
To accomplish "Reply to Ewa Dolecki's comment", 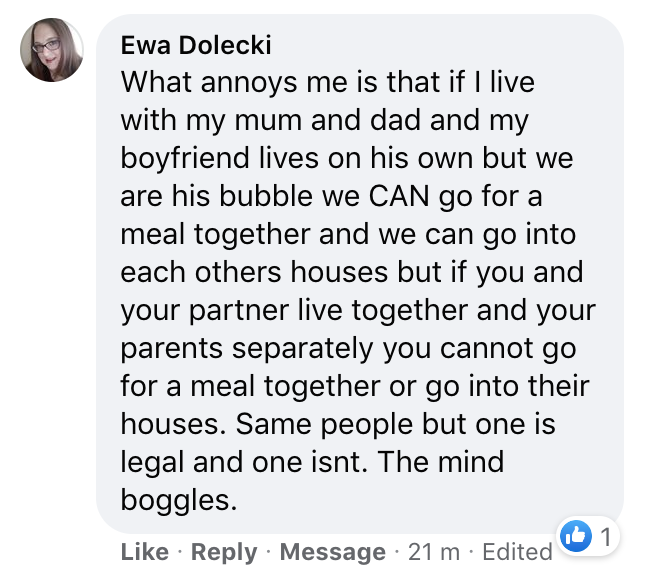I will click(x=224, y=552).
